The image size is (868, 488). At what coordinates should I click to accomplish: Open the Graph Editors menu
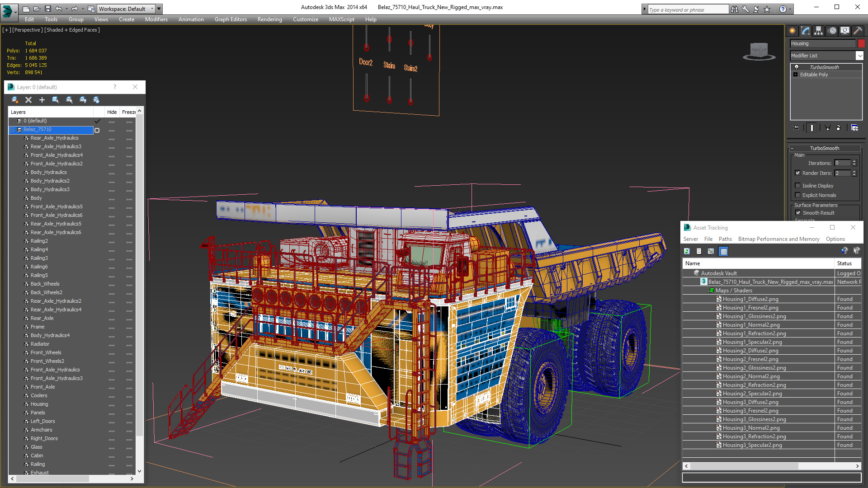pyautogui.click(x=231, y=19)
